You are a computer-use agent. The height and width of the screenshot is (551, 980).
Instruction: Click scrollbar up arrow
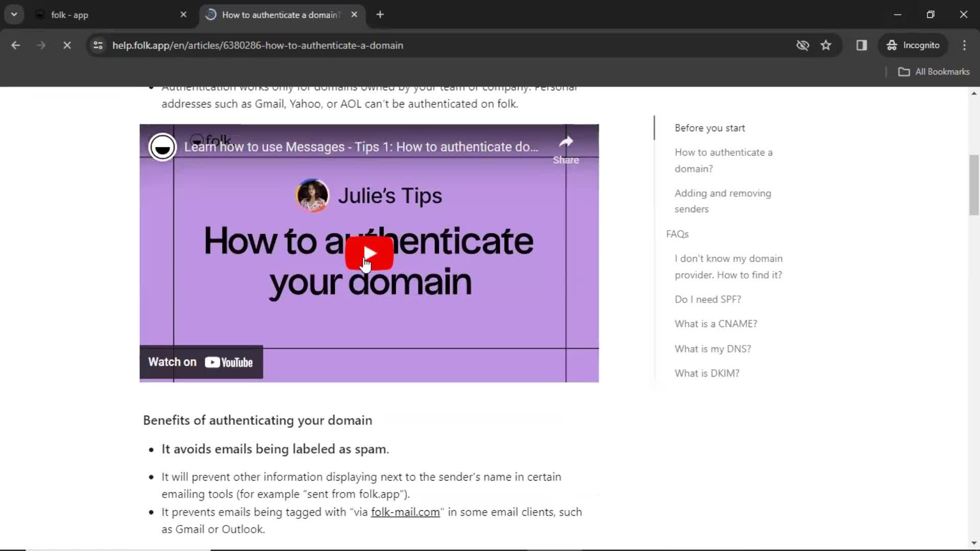[x=974, y=93]
